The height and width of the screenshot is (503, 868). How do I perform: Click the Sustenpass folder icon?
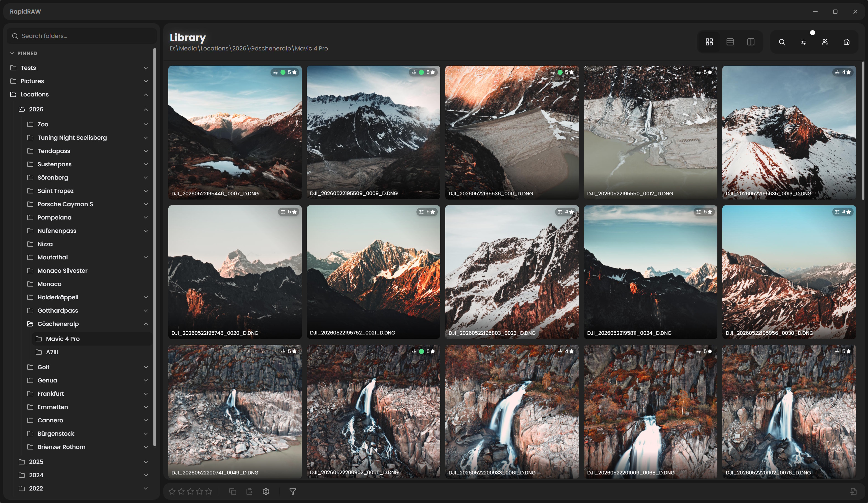pyautogui.click(x=30, y=164)
